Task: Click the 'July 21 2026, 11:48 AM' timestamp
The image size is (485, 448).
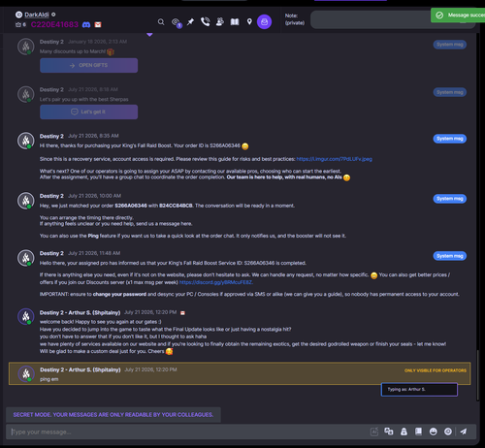Action: pyautogui.click(x=94, y=253)
